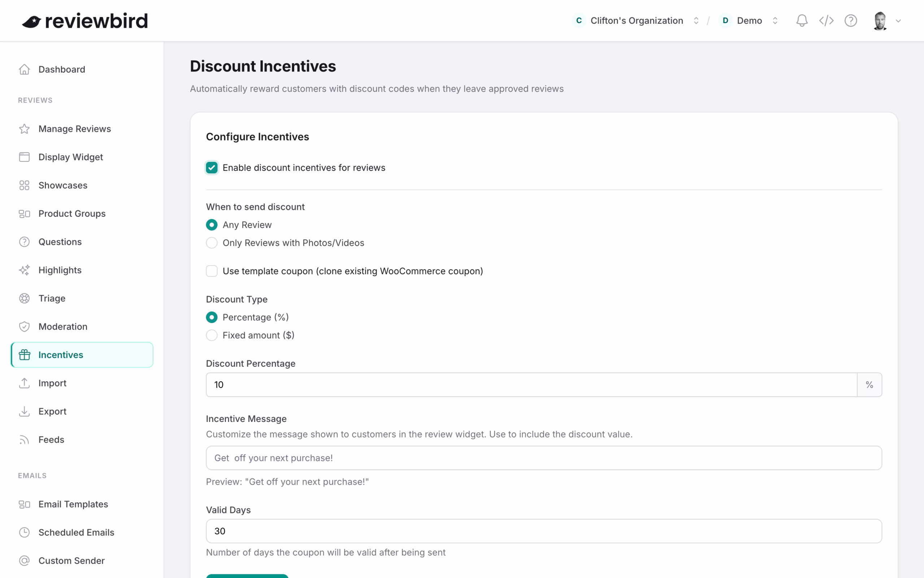924x578 pixels.
Task: Click the Feeds RSS icon
Action: 25,440
